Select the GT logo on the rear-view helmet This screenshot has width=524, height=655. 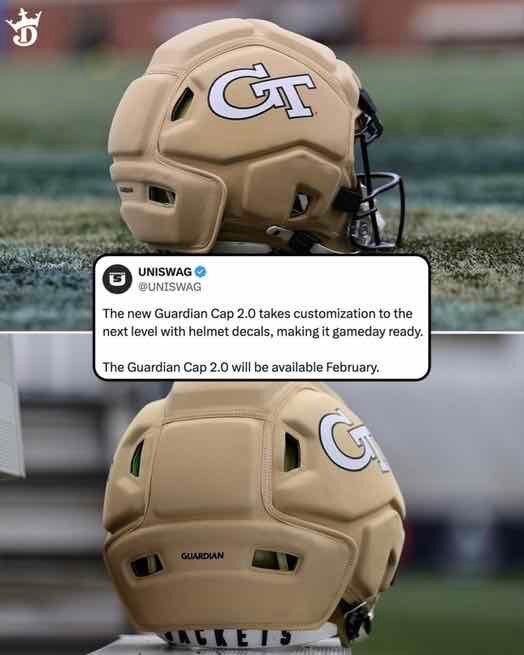[x=354, y=442]
